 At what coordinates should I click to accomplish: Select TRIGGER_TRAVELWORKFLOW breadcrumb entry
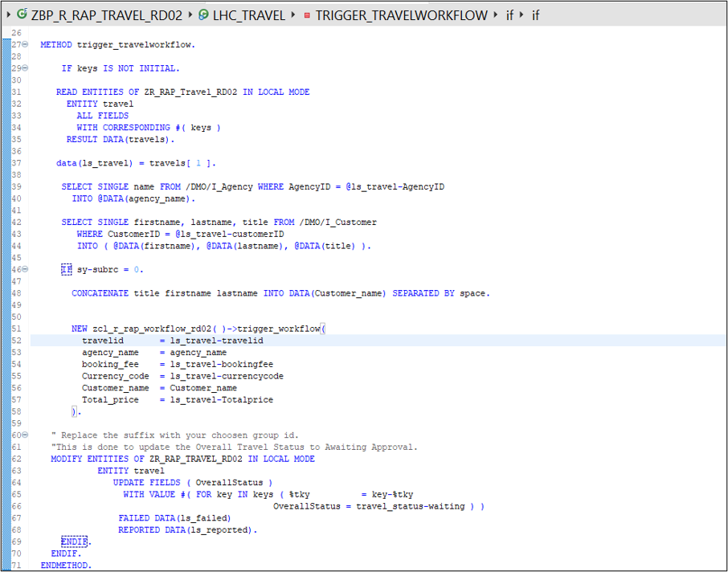[402, 15]
